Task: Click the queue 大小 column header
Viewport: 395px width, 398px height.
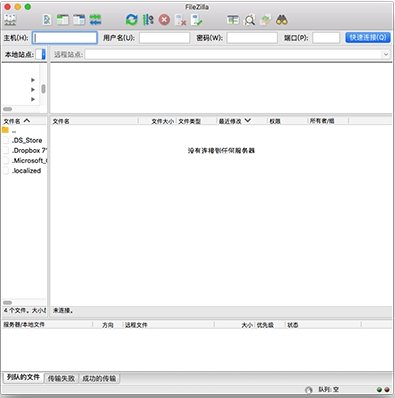Action: coord(247,325)
